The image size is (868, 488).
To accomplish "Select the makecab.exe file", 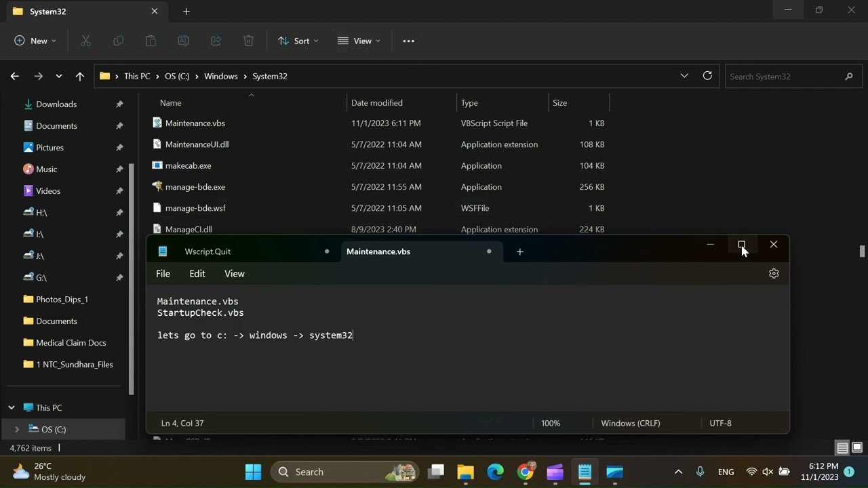I will click(189, 165).
